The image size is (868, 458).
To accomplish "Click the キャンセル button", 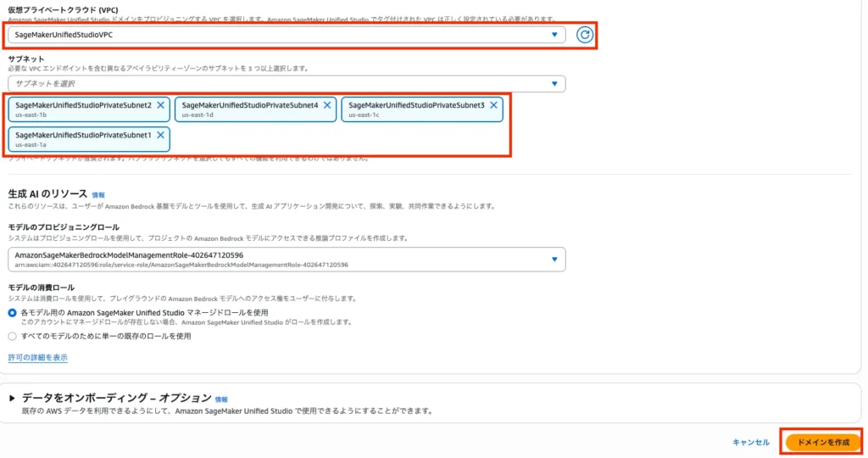I will click(x=750, y=443).
